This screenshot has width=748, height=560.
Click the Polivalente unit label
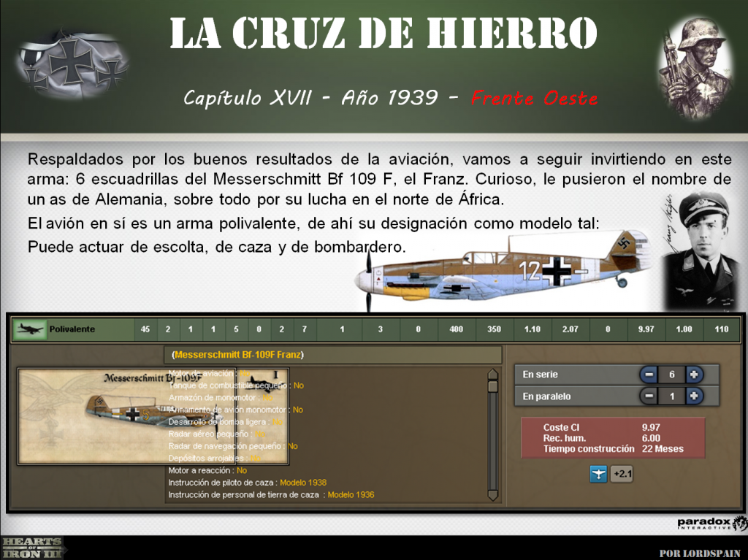tap(72, 329)
